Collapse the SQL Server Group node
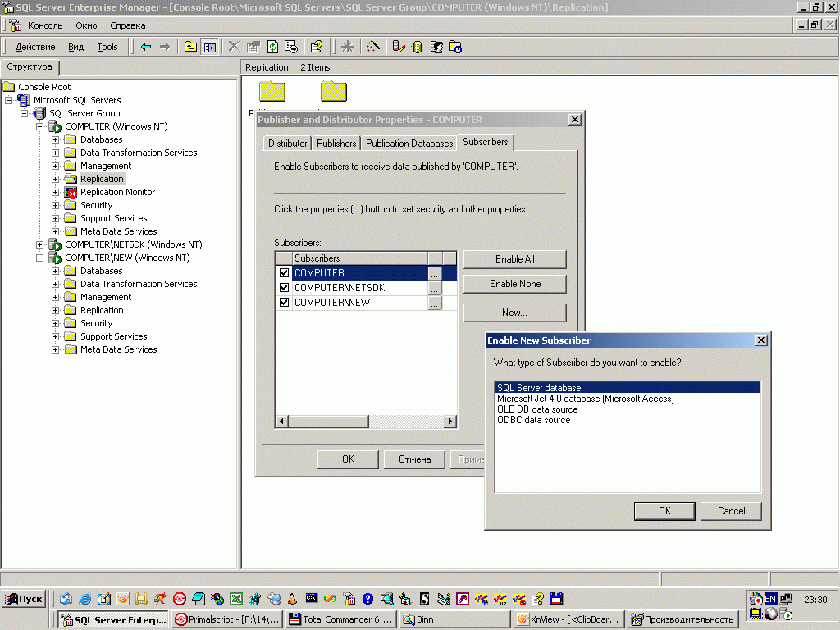The image size is (840, 630). point(24,113)
